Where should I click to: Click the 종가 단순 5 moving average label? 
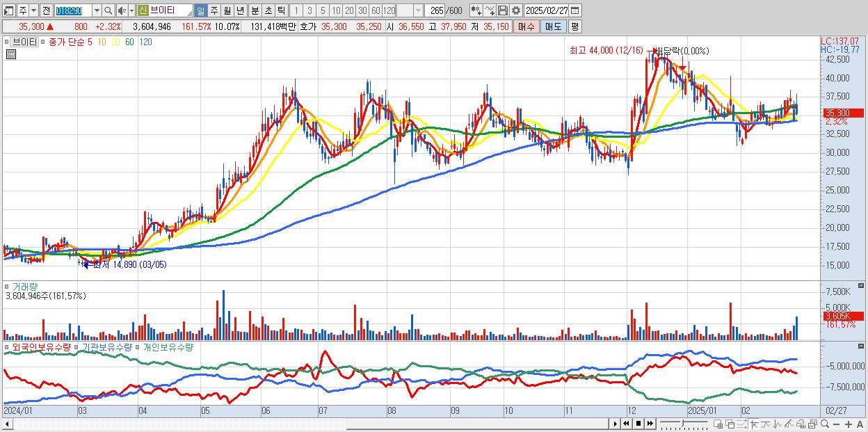click(70, 42)
